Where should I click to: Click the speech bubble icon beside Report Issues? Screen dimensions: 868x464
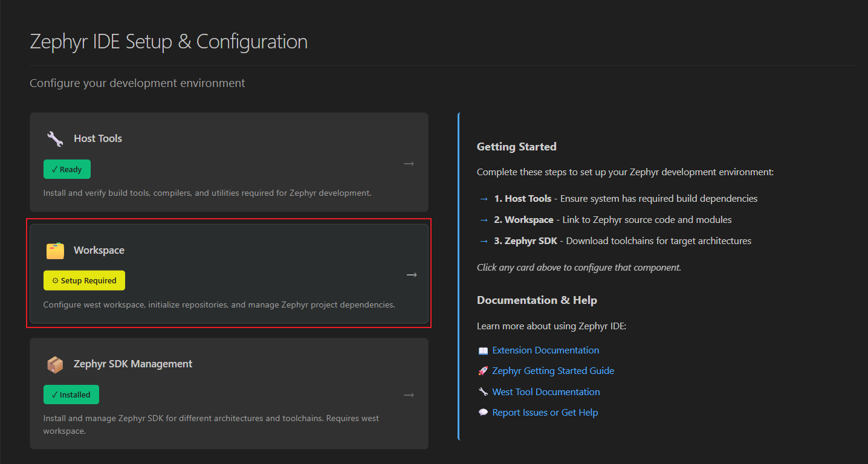483,413
